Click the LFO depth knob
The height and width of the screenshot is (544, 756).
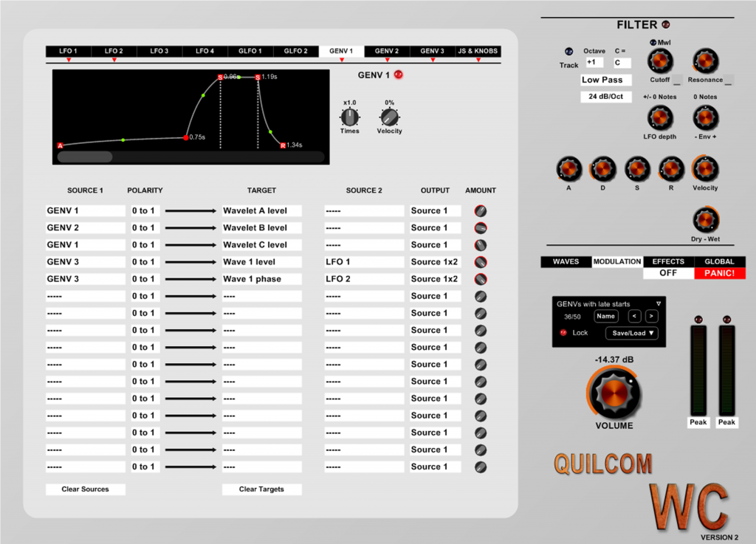(660, 117)
